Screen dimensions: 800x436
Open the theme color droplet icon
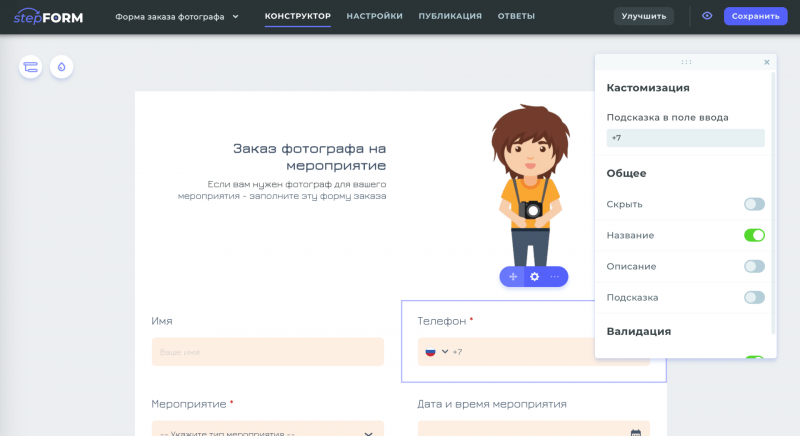(62, 67)
